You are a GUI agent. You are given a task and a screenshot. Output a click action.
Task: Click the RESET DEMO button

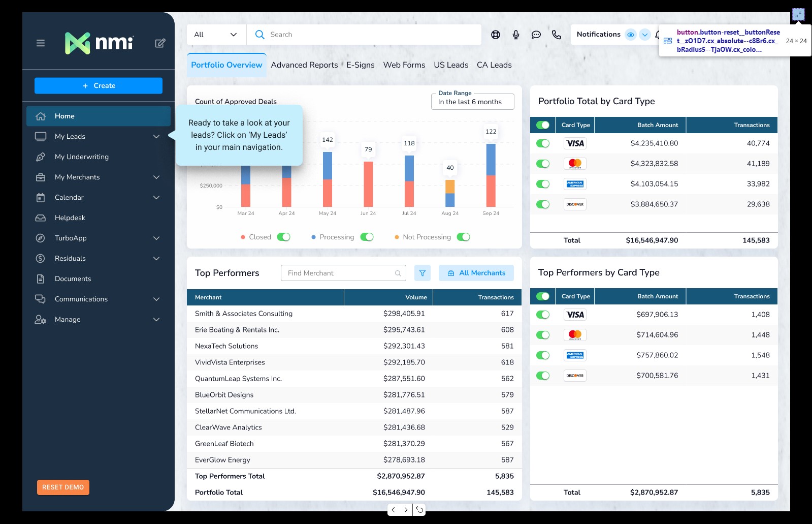[x=63, y=487]
